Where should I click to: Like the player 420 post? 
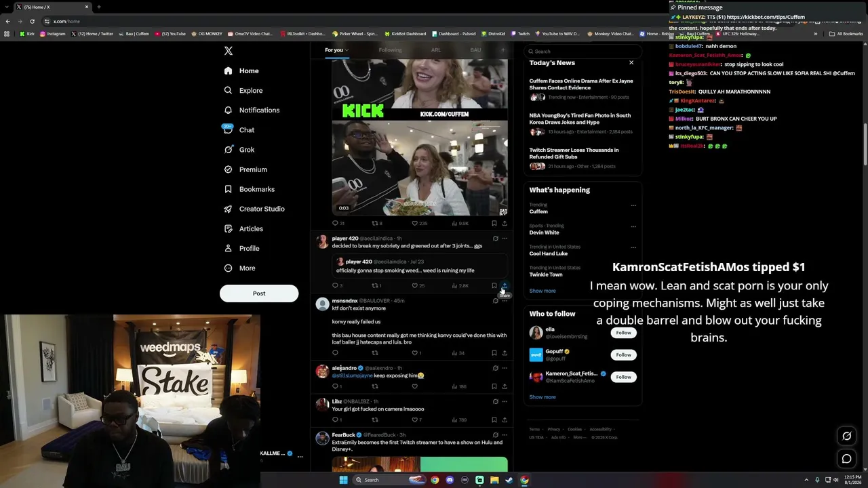(x=415, y=286)
